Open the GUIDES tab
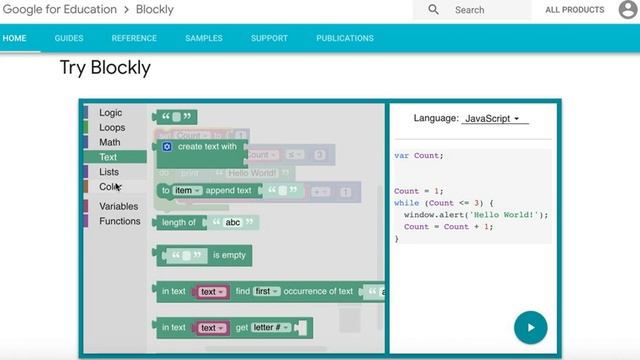Image resolution: width=640 pixels, height=360 pixels. 69,38
